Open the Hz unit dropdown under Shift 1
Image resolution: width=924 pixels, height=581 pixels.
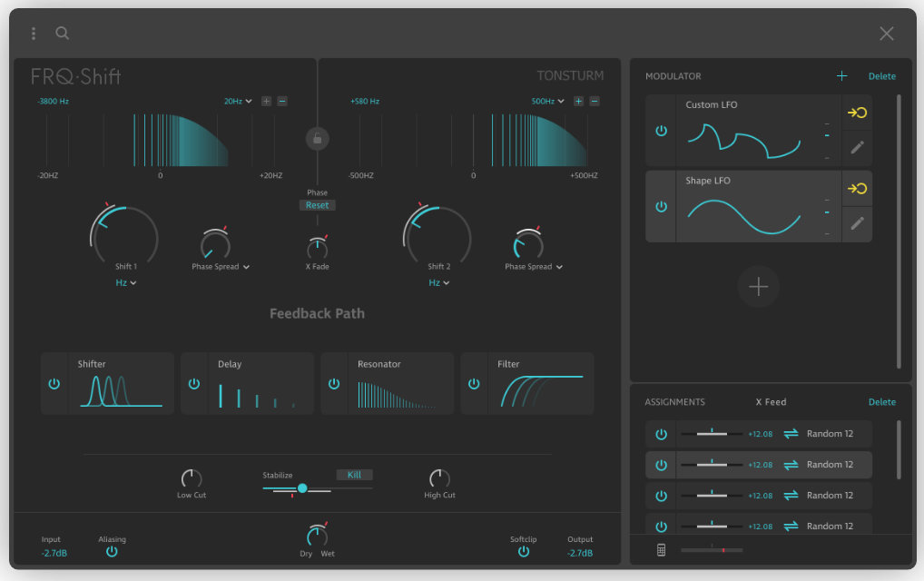coord(125,282)
